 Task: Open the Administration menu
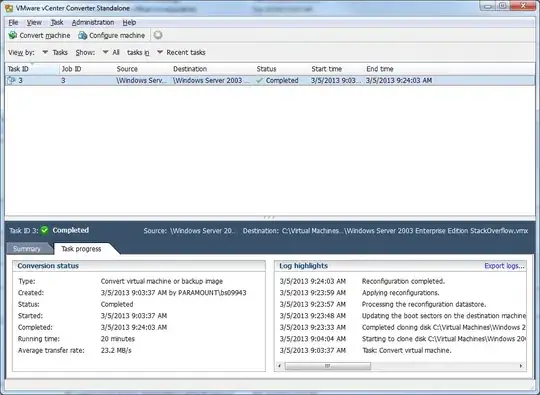(x=93, y=22)
